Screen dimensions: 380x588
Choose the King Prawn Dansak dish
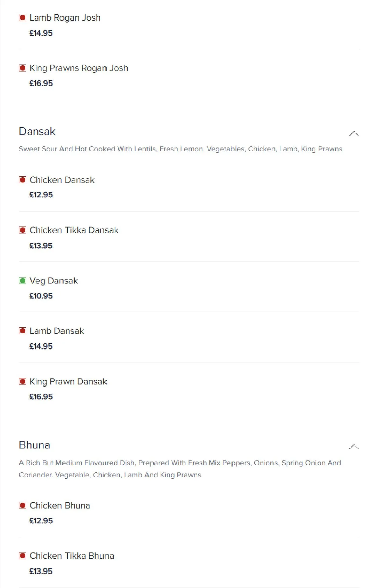189,389
